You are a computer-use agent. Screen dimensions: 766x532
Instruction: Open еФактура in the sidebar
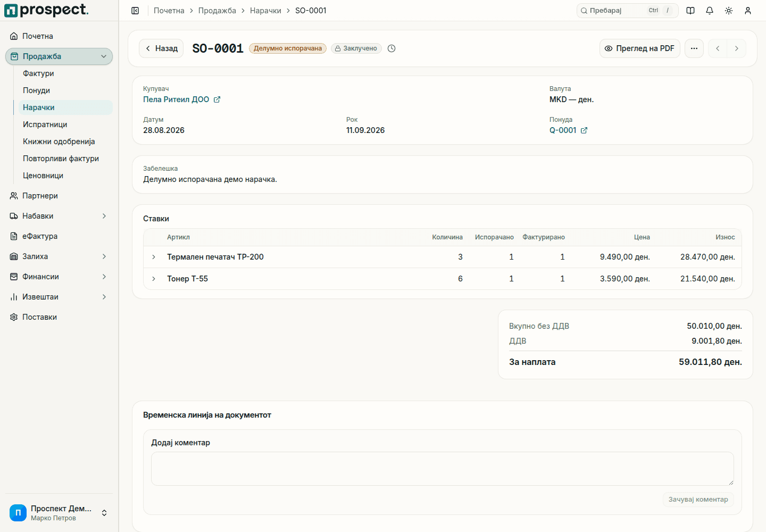click(59, 236)
